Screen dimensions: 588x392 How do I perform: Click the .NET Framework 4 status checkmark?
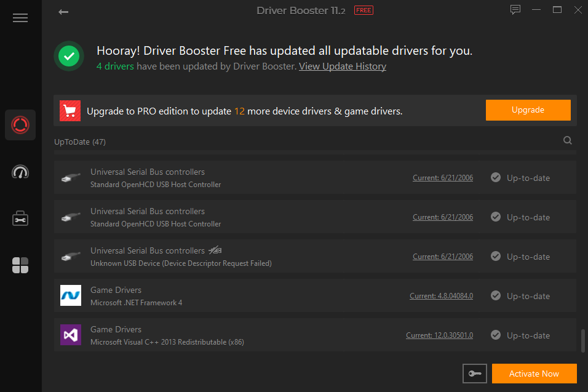point(496,295)
